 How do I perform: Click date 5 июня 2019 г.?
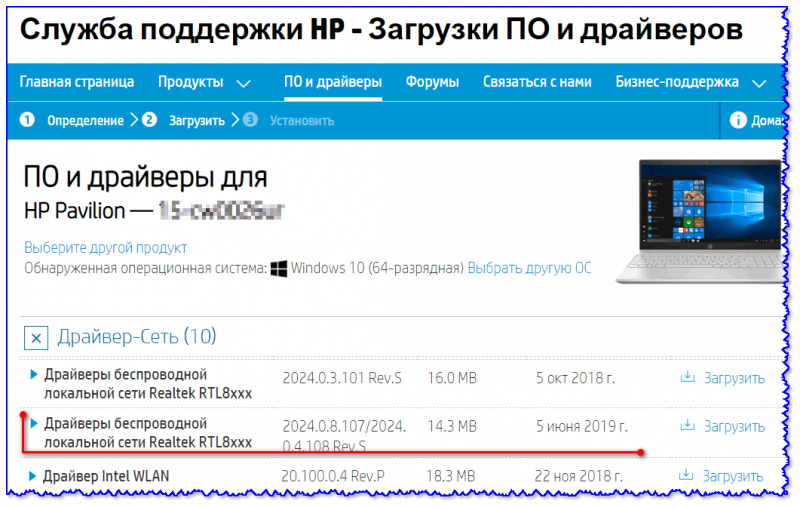(x=581, y=426)
